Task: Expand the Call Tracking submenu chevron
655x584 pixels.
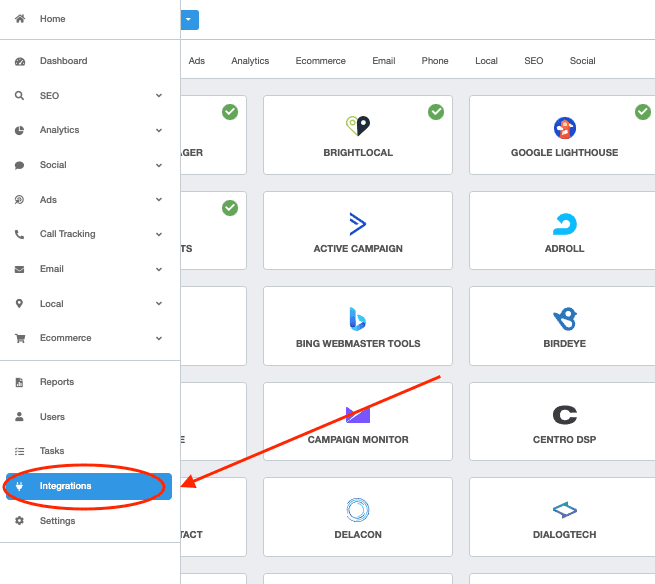Action: (159, 234)
